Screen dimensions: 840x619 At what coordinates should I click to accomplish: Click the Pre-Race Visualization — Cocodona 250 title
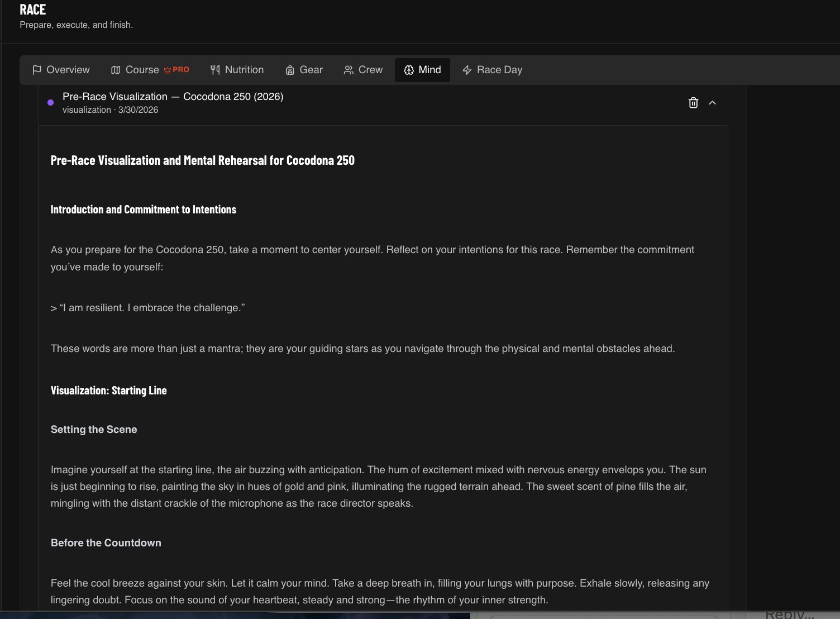pos(173,97)
